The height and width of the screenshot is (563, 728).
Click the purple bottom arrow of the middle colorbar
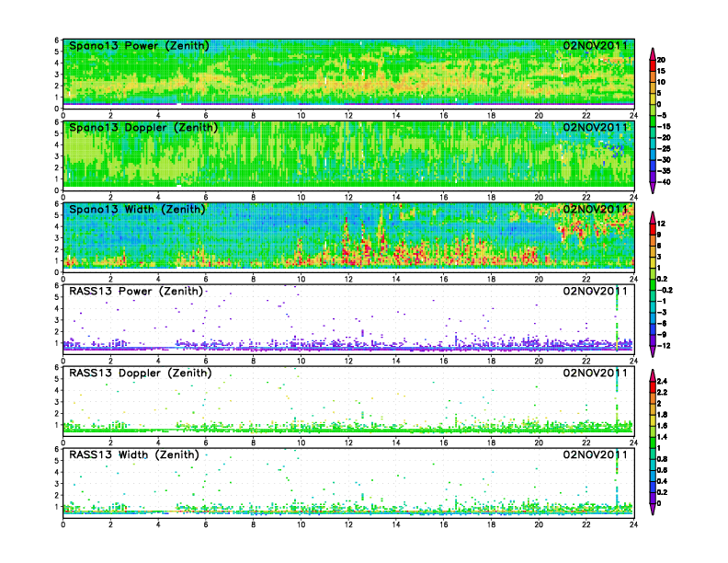653,351
